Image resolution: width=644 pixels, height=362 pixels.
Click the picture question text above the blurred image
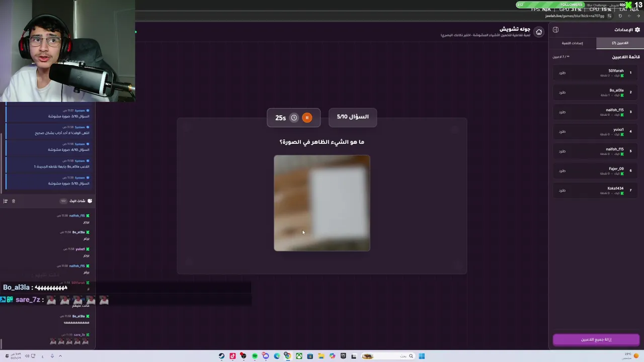tap(322, 142)
